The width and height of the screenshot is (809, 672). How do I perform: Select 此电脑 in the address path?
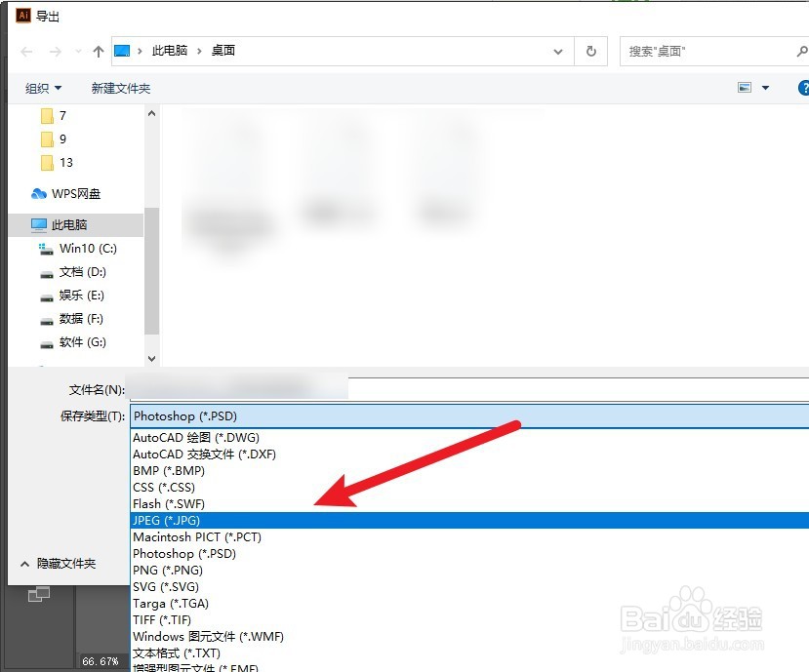[170, 51]
